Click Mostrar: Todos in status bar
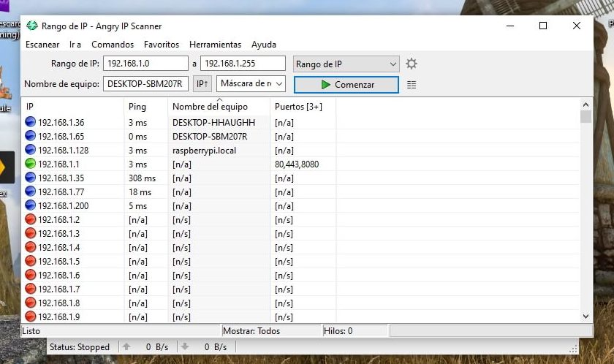The image size is (614, 364). coord(251,330)
